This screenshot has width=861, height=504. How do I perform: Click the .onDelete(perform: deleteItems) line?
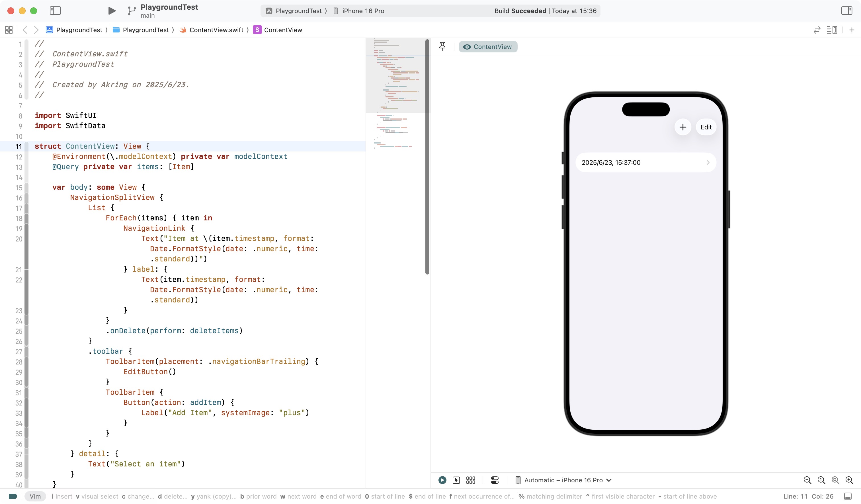click(x=174, y=331)
